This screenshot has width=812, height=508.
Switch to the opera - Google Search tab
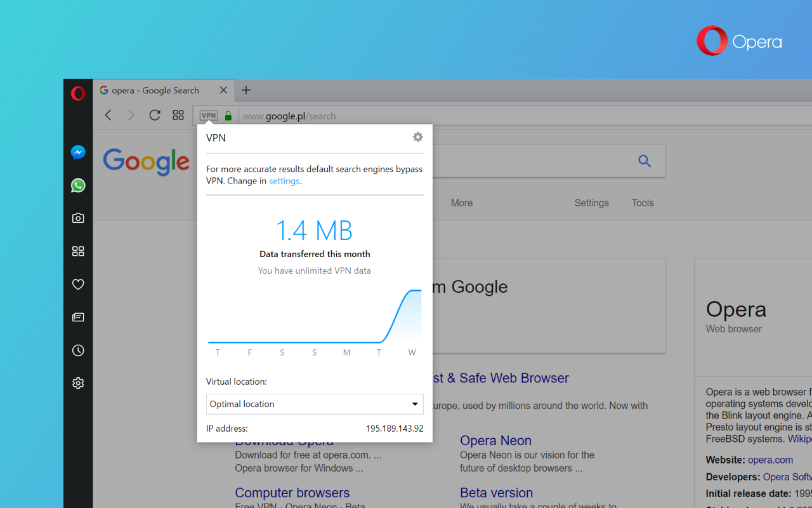[x=155, y=90]
